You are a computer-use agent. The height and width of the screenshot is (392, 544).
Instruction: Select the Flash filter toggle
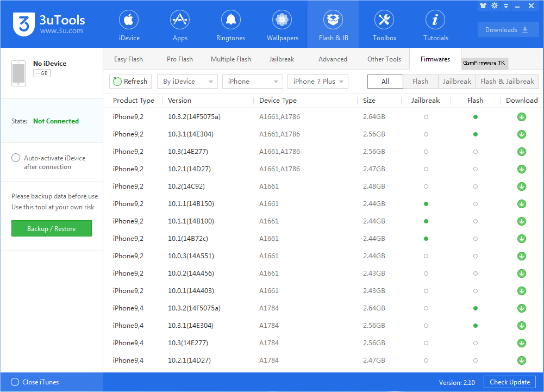(x=421, y=82)
